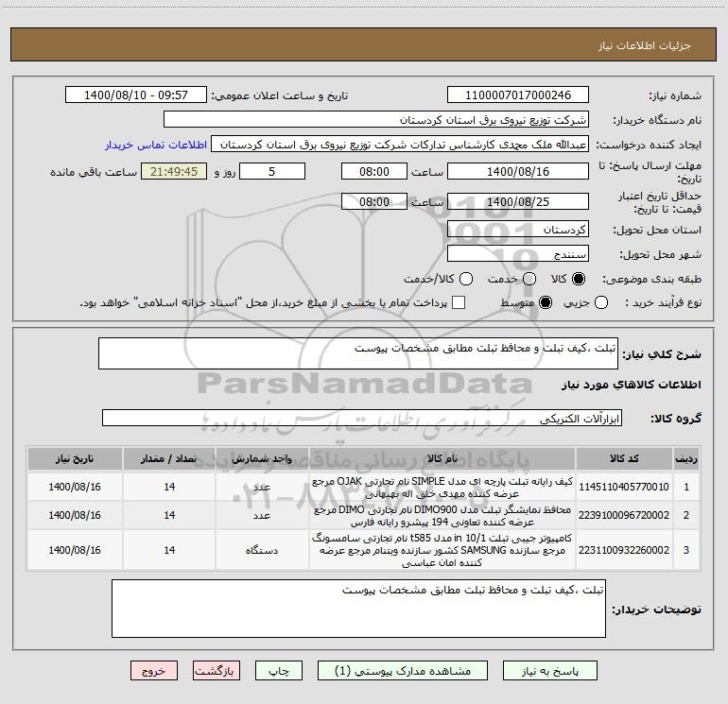
Task: Click the delivery province field کردستان
Action: [x=518, y=229]
